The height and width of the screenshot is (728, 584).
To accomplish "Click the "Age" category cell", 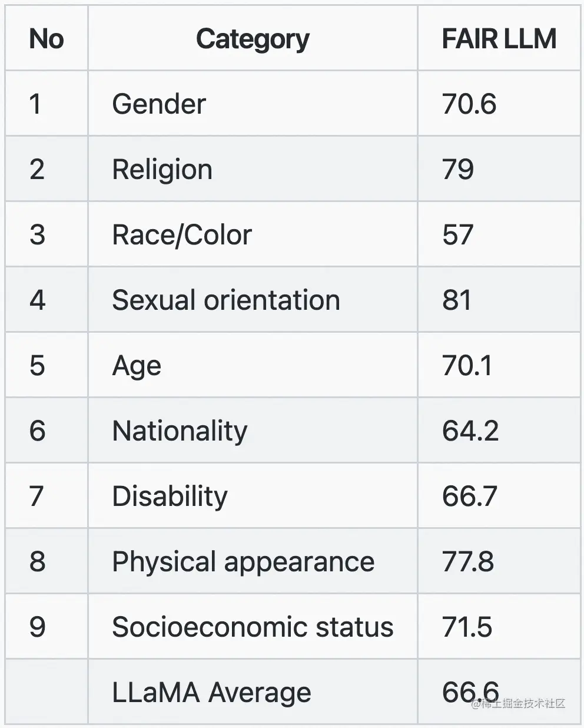I will [137, 366].
